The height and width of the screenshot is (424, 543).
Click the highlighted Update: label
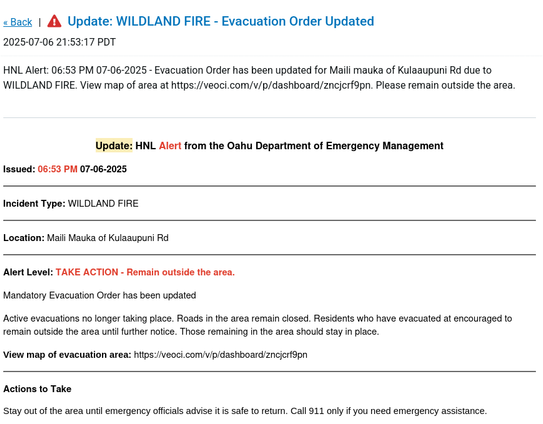pyautogui.click(x=114, y=145)
